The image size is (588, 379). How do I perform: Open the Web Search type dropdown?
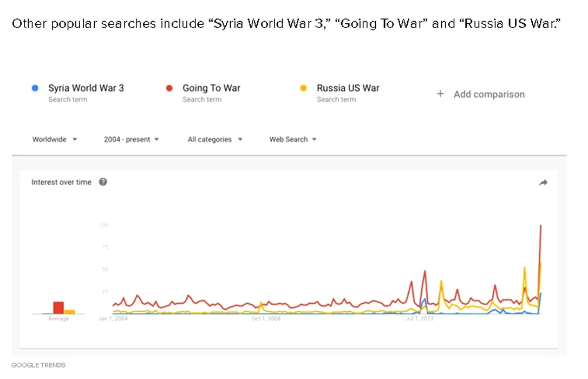coord(292,139)
